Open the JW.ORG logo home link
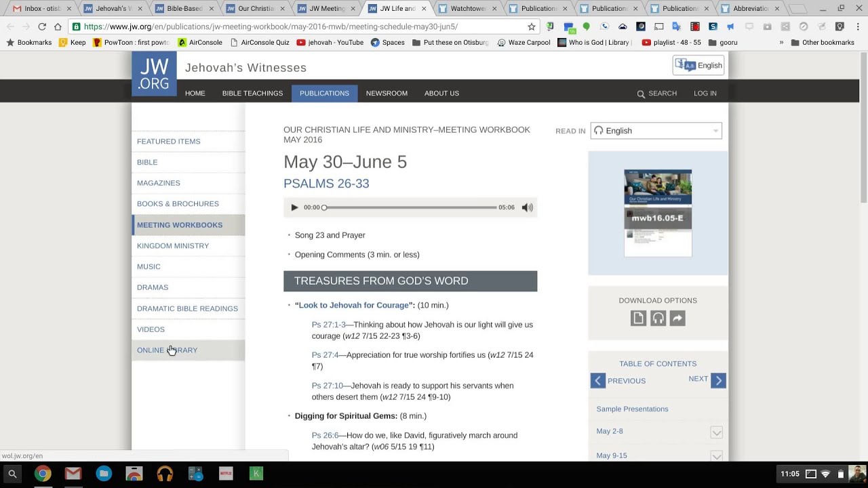 point(154,74)
